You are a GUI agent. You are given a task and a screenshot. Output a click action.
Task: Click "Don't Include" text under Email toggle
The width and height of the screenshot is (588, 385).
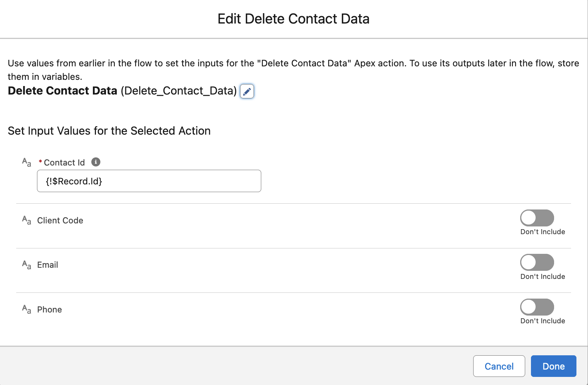[x=543, y=277]
